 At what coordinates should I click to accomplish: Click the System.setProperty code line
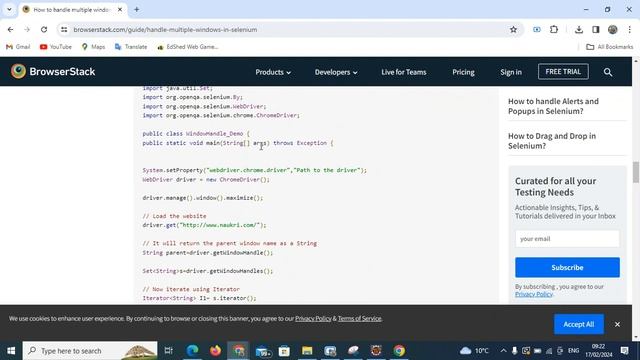pos(254,170)
